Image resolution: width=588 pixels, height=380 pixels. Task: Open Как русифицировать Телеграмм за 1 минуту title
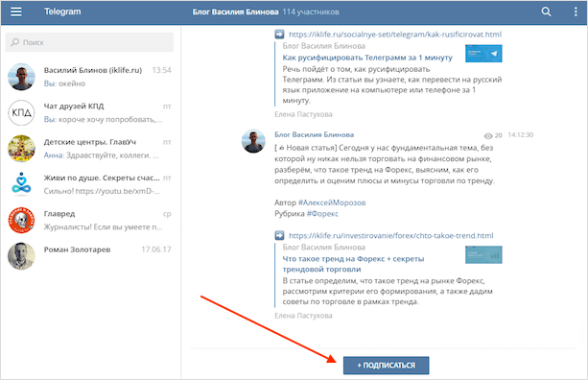[367, 58]
